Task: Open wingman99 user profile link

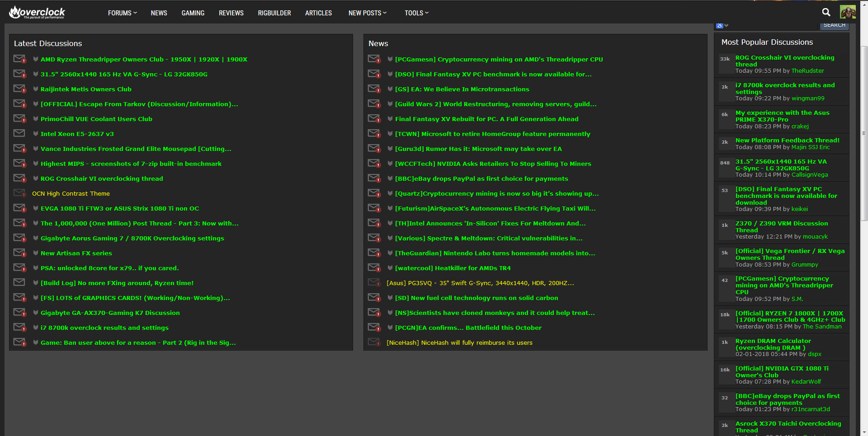Action: [808, 98]
